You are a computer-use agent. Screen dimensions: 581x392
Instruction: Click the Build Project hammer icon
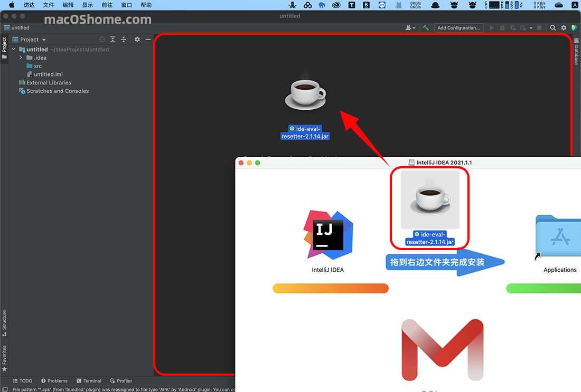coord(426,28)
